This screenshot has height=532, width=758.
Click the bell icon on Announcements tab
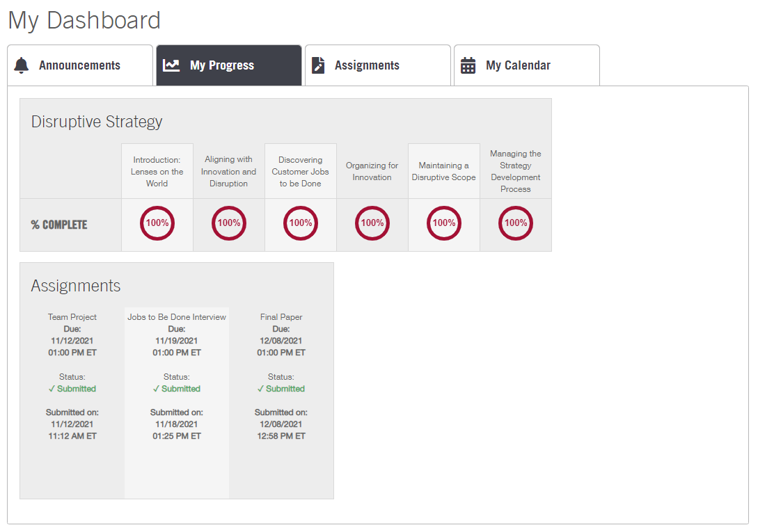point(22,64)
